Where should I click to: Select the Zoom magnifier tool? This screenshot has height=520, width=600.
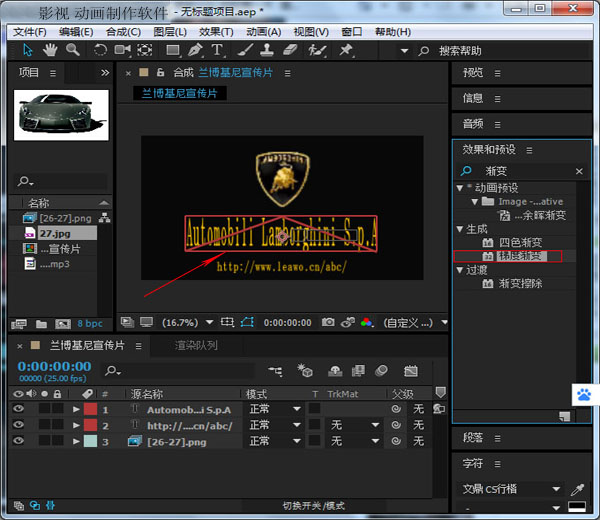72,50
